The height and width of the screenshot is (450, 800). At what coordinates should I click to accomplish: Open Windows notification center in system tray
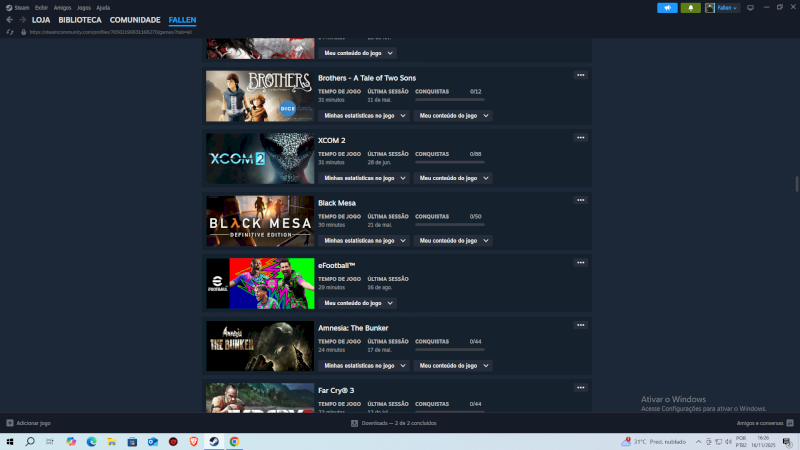[788, 442]
